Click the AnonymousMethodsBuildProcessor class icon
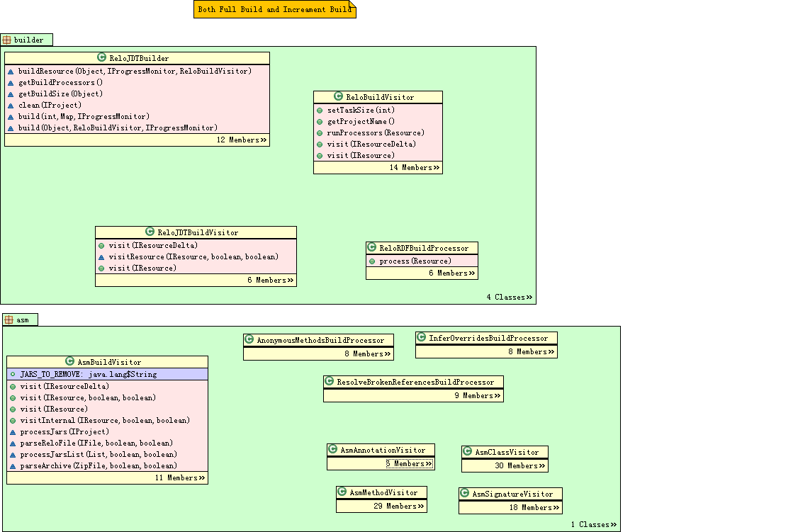This screenshot has width=798, height=532. click(249, 339)
